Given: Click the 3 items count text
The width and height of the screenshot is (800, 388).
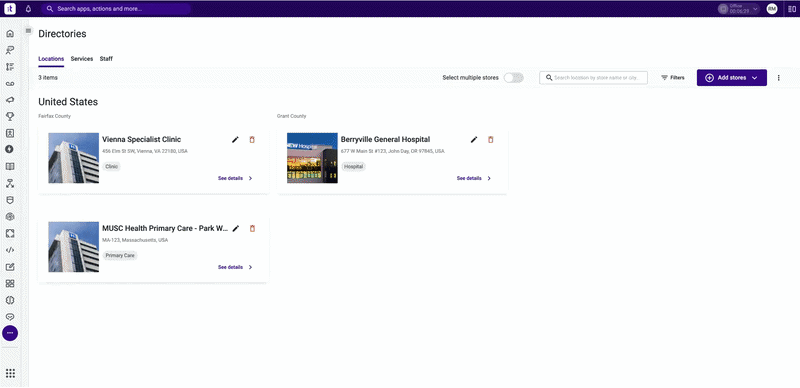Looking at the screenshot, I should pyautogui.click(x=48, y=78).
